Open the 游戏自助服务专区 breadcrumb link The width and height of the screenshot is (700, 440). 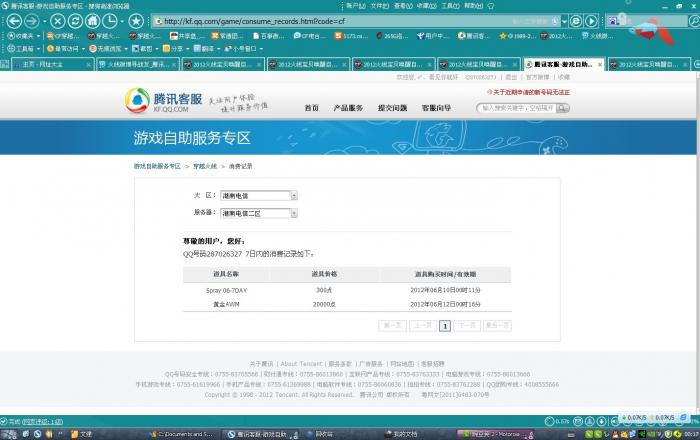pos(157,166)
